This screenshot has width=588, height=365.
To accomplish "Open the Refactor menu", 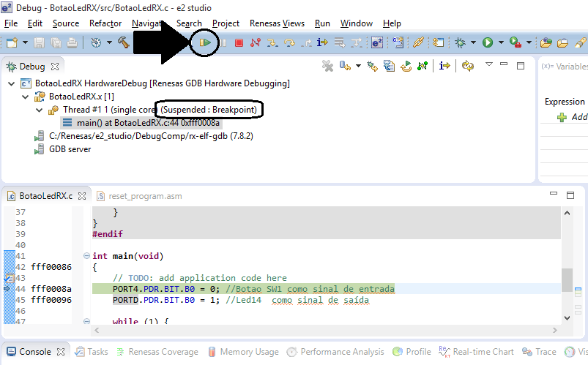I will click(x=105, y=23).
